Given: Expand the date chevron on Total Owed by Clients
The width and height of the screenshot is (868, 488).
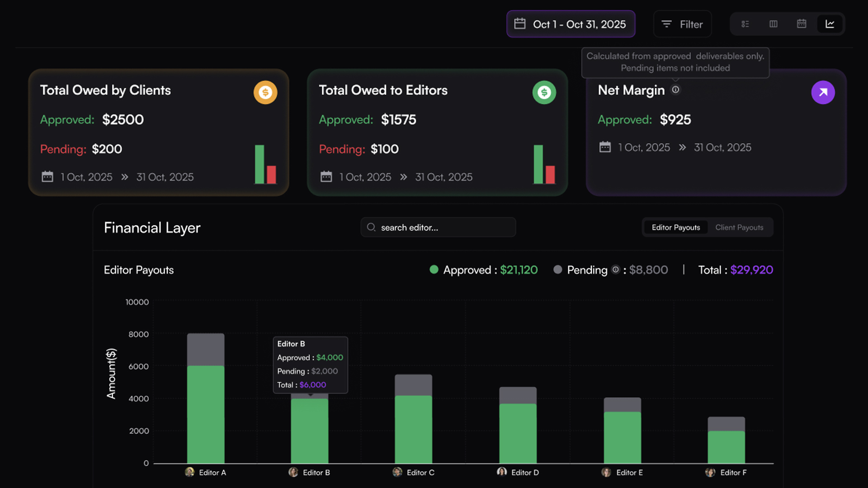Looking at the screenshot, I should (x=124, y=177).
